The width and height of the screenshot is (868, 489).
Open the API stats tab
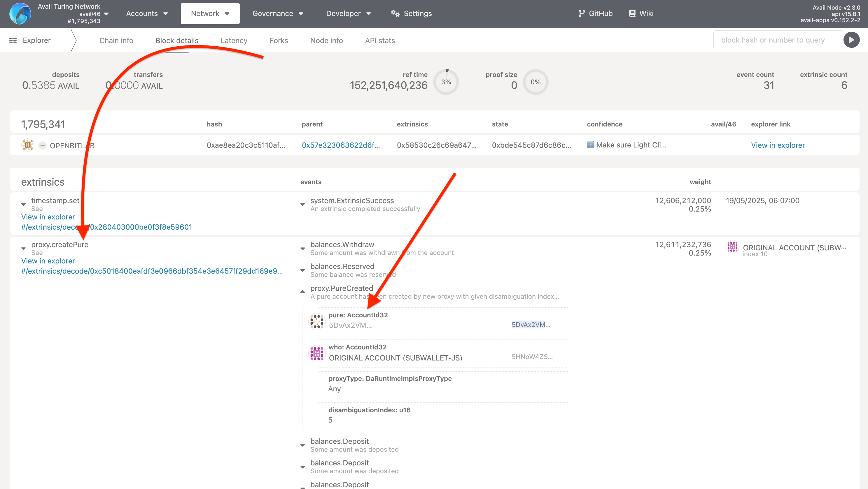[x=380, y=41]
